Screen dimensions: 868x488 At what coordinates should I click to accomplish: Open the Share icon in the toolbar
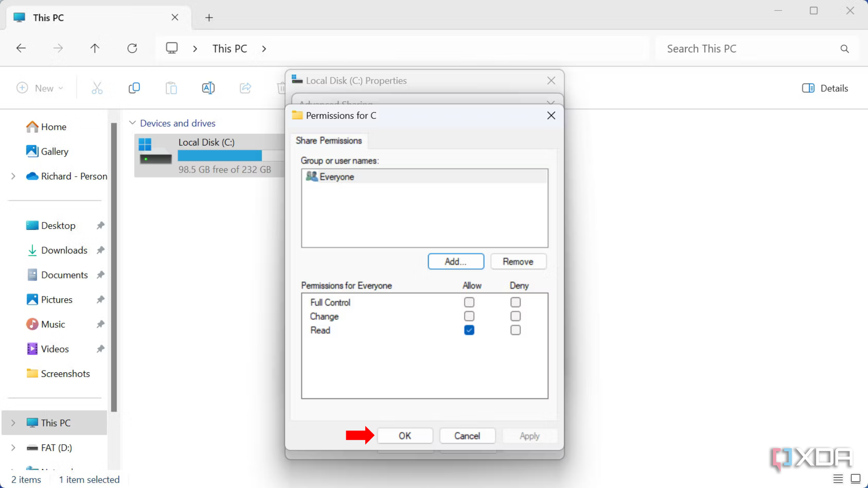[245, 88]
